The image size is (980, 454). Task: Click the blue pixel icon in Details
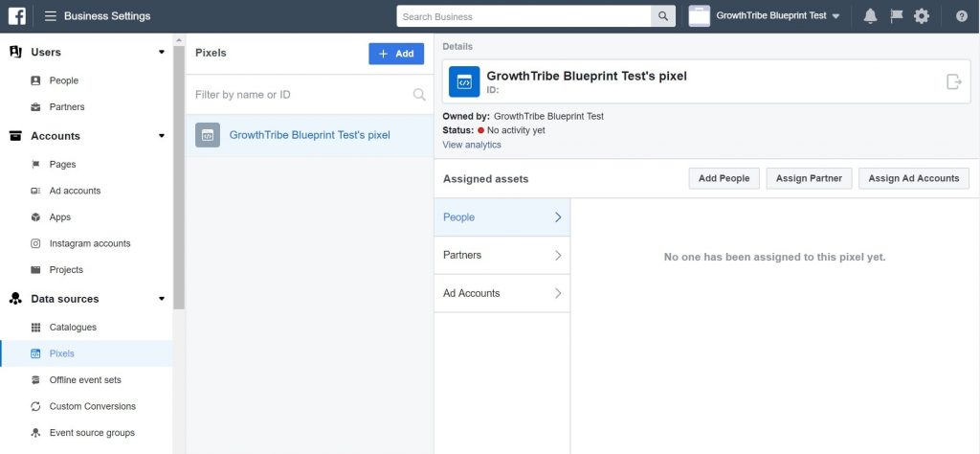[x=464, y=82]
